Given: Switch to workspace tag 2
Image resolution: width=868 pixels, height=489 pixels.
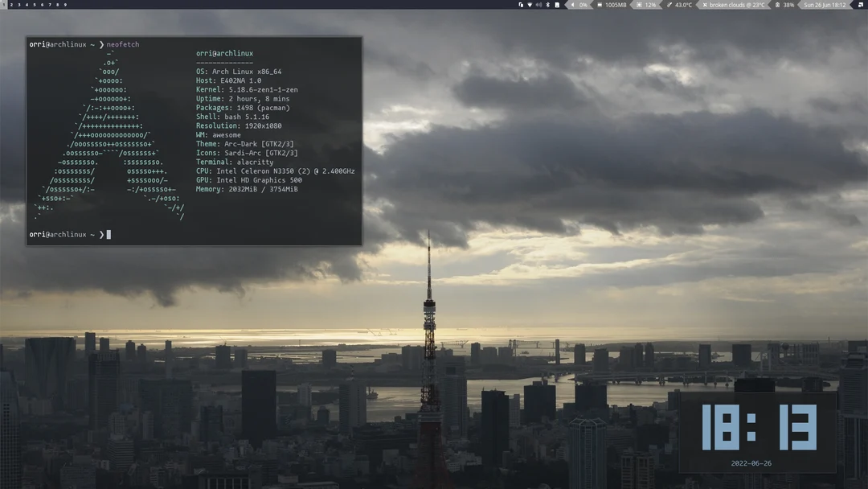Looking at the screenshot, I should tap(11, 5).
